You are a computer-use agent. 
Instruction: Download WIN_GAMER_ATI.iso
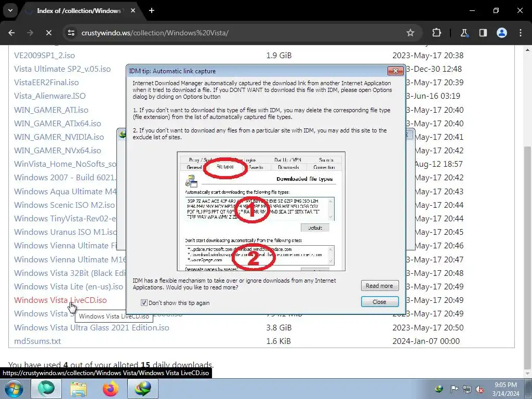(51, 110)
